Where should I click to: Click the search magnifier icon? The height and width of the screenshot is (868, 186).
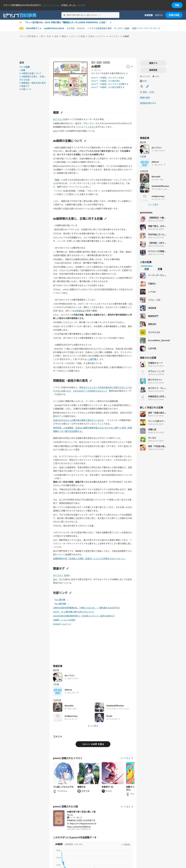tap(64, 15)
